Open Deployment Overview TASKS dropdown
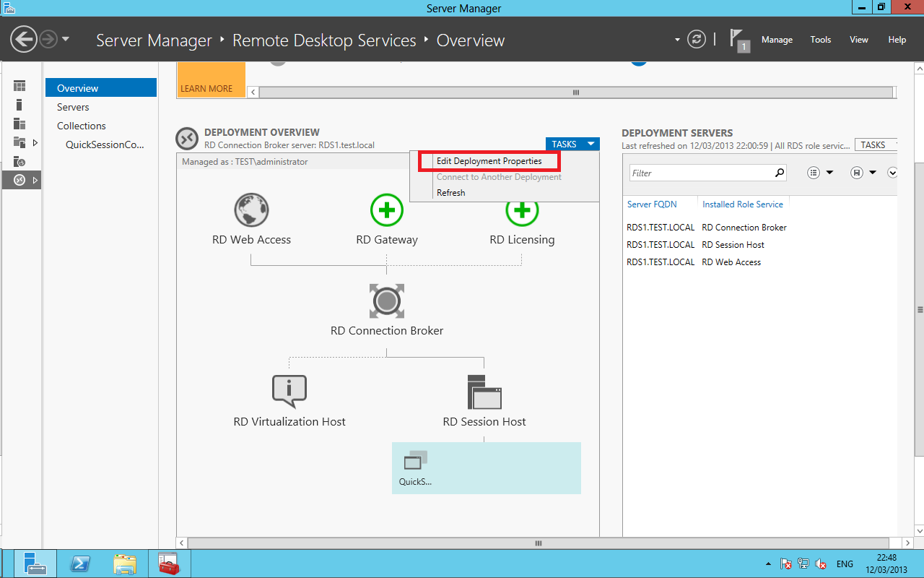The height and width of the screenshot is (578, 924). [x=572, y=144]
